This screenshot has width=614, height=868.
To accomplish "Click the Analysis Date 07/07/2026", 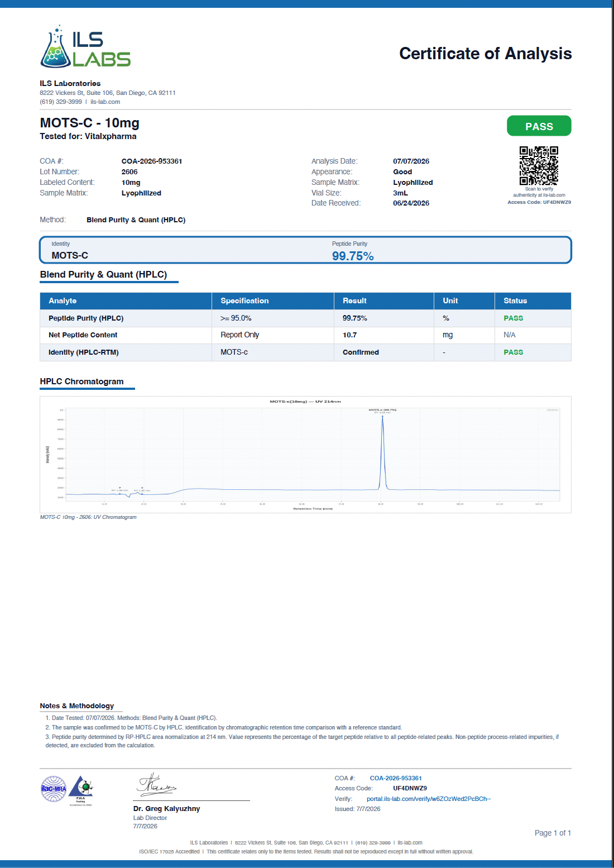I will (411, 161).
